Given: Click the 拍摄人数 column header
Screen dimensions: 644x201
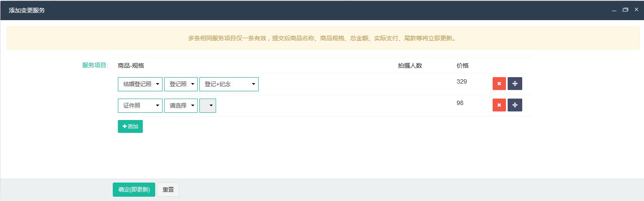Looking at the screenshot, I should [x=409, y=66].
